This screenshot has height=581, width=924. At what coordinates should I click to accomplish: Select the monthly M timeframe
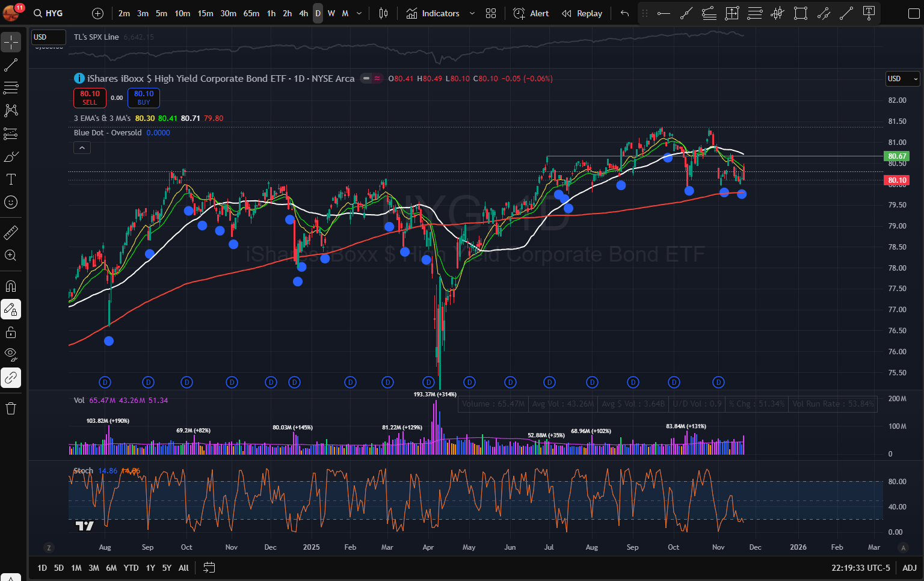(x=345, y=13)
